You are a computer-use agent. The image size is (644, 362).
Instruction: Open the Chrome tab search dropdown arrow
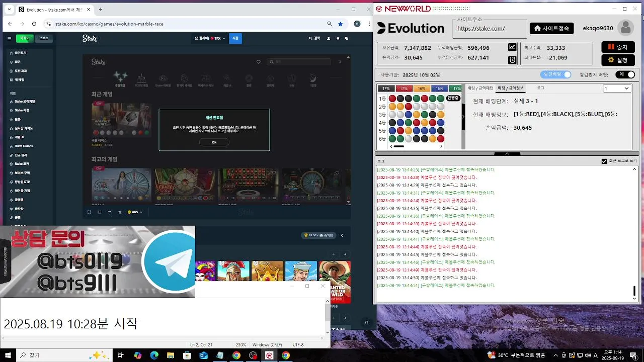pyautogui.click(x=9, y=9)
